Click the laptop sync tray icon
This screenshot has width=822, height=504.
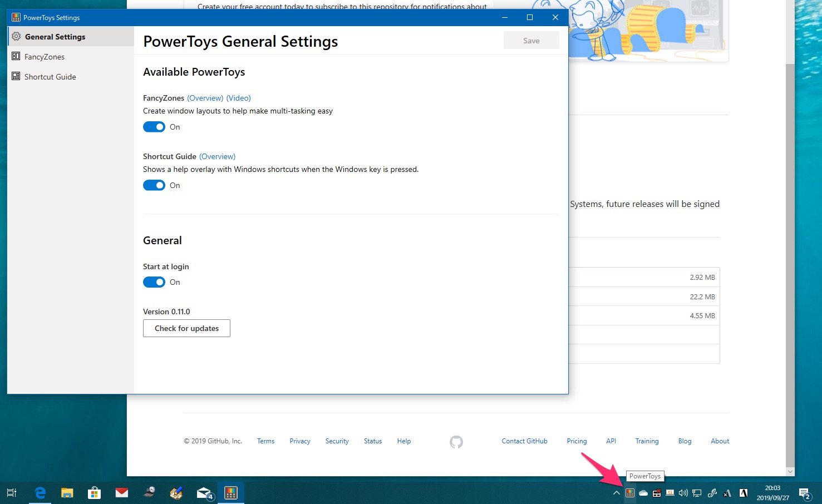(670, 493)
